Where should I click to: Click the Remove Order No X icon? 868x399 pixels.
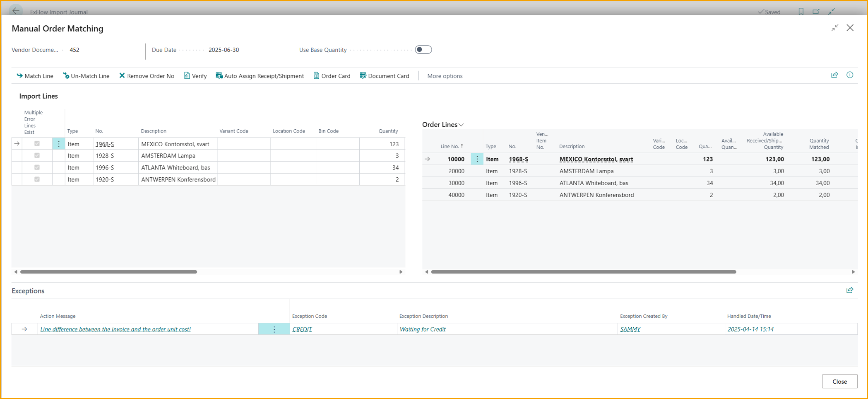[122, 76]
